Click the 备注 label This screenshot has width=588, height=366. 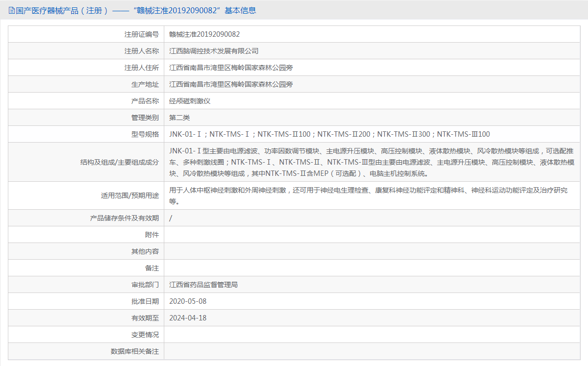(152, 268)
